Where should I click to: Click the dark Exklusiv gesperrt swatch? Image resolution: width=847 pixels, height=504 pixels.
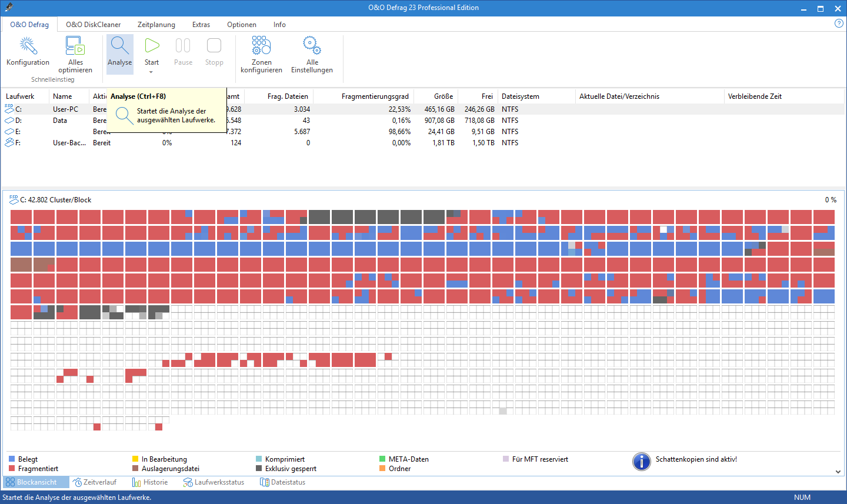259,468
